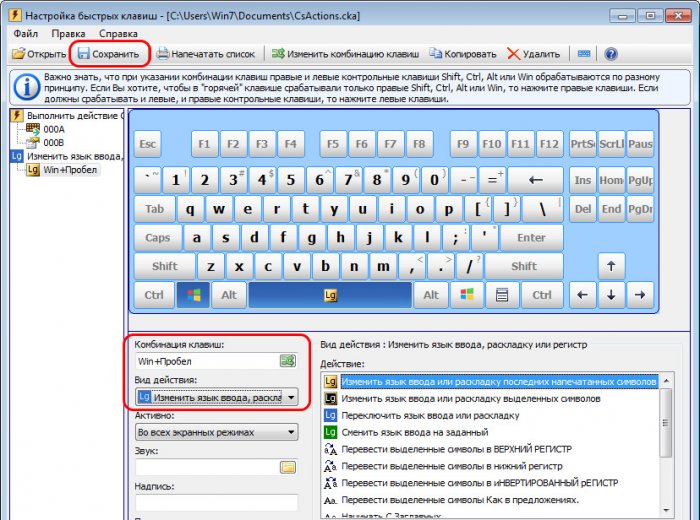This screenshot has height=520, width=700.
Task: Click the right Windows key icon
Action: pos(467,295)
